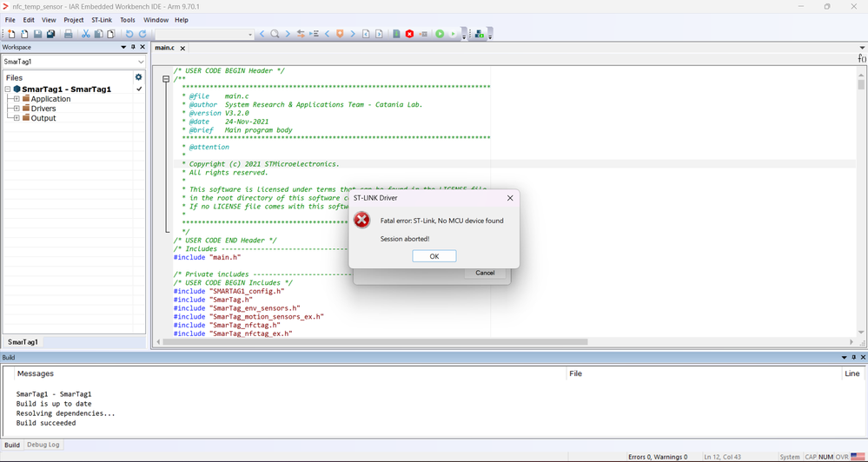
Task: Close the ST-LINK Driver error dialog
Action: click(x=510, y=198)
